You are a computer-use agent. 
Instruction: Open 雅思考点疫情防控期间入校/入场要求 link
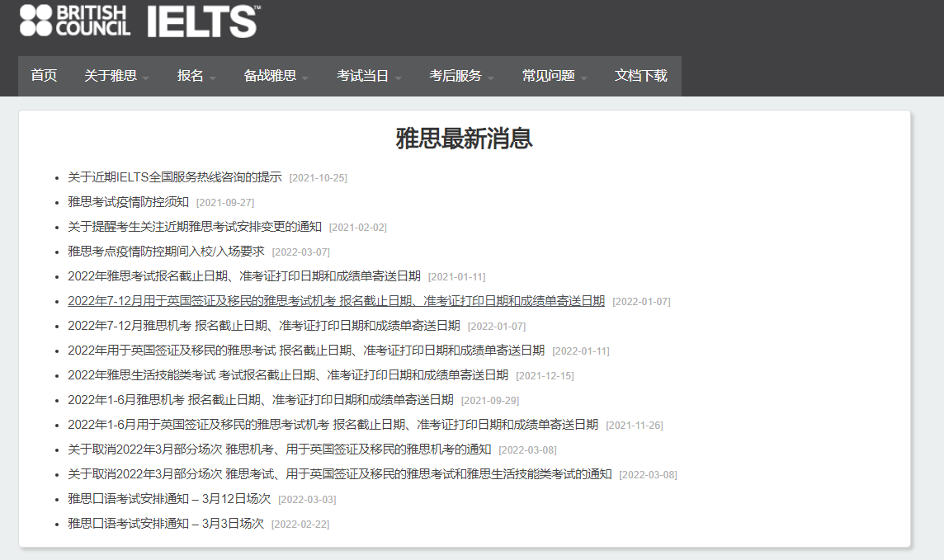coord(166,252)
